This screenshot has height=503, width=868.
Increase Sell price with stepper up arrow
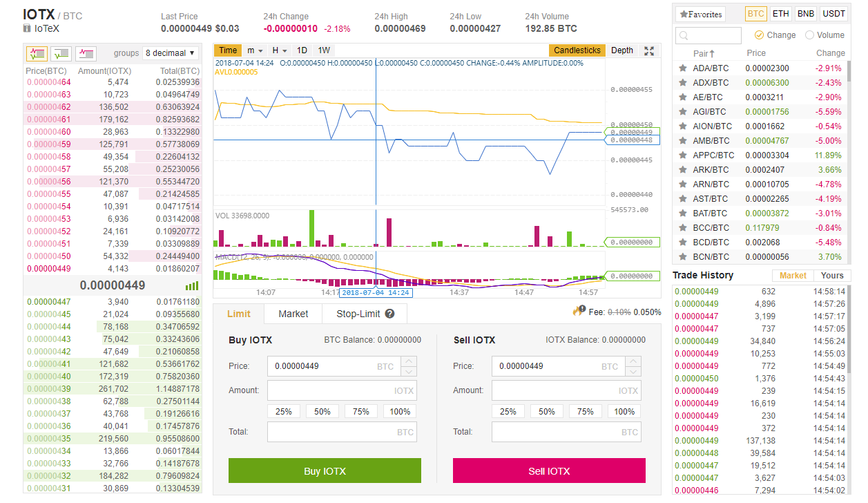(x=633, y=361)
